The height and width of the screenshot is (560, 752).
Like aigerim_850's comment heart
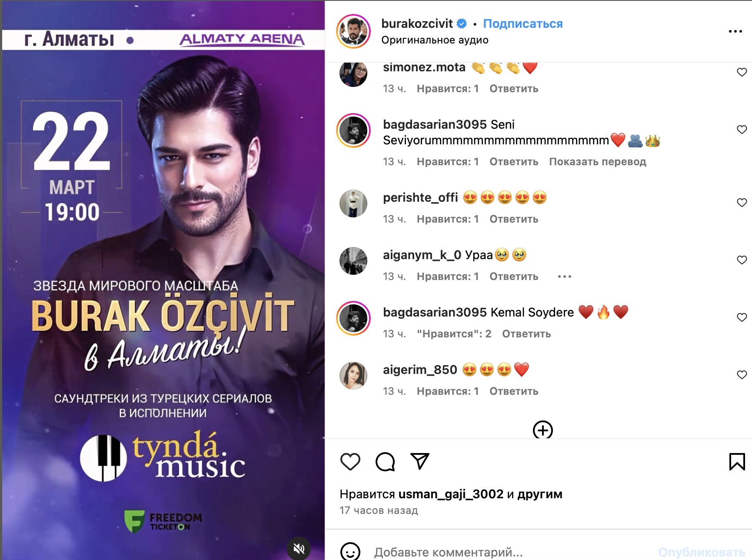click(x=742, y=375)
